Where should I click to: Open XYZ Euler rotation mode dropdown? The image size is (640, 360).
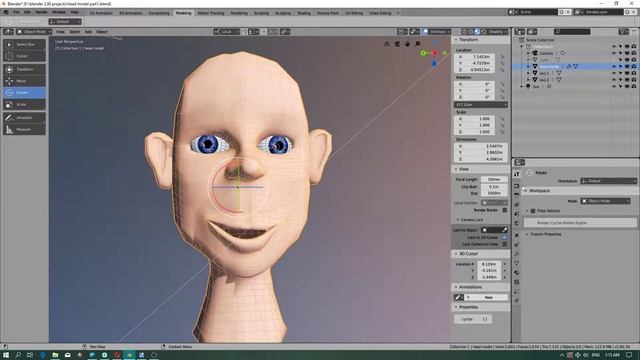tap(481, 105)
